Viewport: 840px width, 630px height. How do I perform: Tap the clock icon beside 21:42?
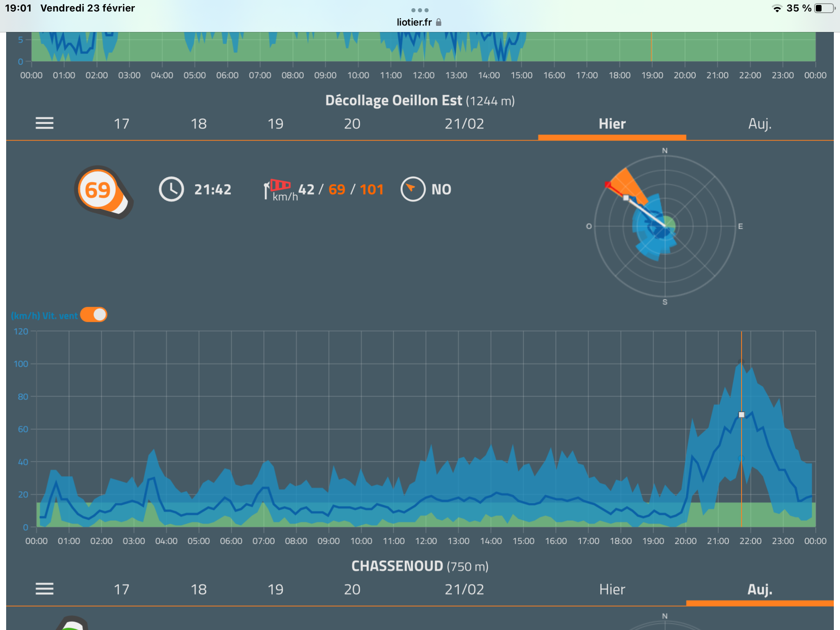171,189
